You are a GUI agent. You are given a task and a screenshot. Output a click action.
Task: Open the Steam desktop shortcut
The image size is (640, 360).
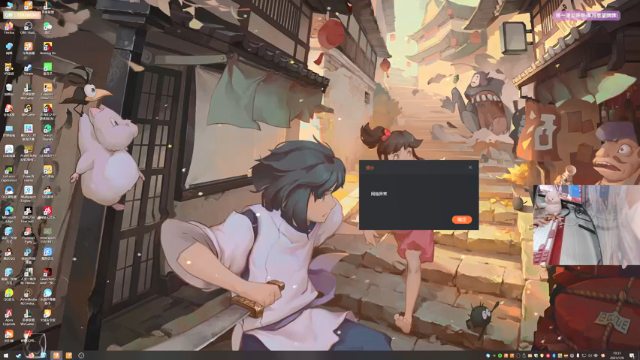pyautogui.click(x=28, y=69)
